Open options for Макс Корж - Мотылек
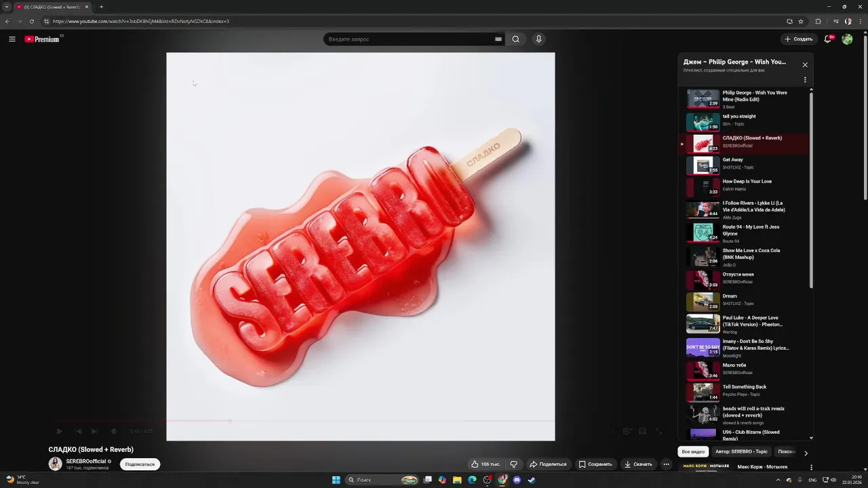The width and height of the screenshot is (868, 488). point(811,467)
